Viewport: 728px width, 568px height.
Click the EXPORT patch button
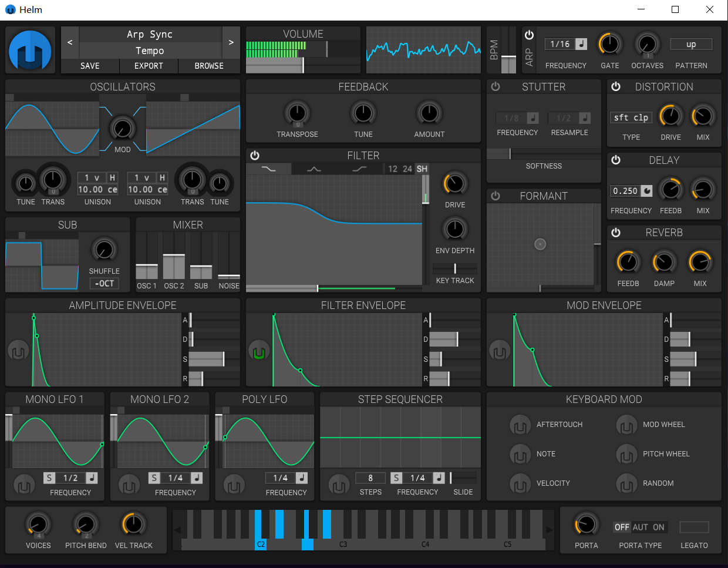point(149,66)
